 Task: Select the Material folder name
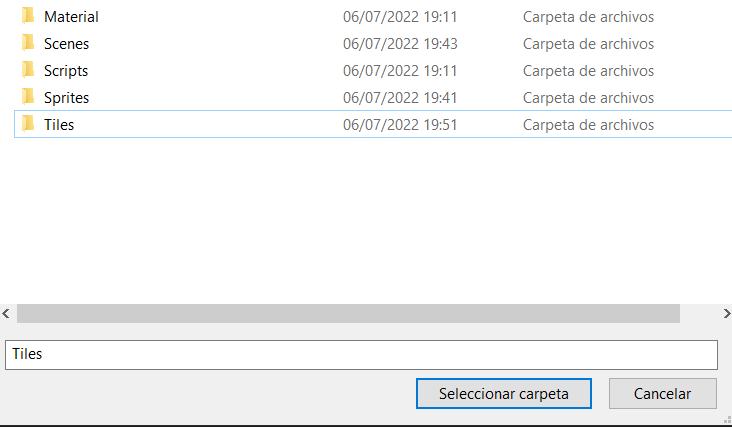71,17
